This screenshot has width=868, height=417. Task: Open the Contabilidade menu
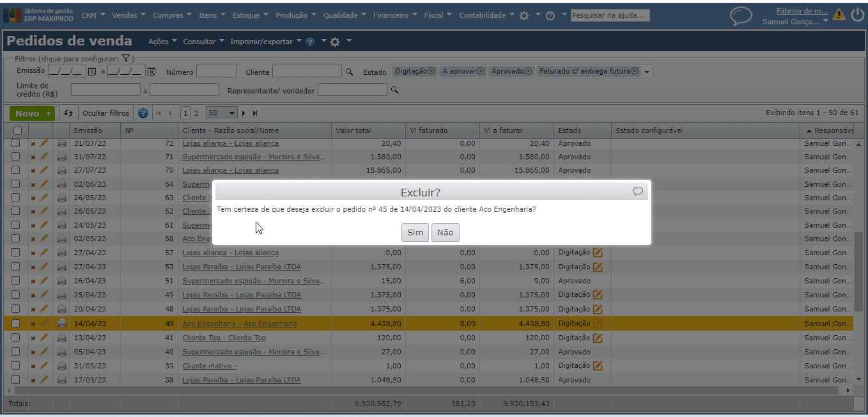[486, 15]
